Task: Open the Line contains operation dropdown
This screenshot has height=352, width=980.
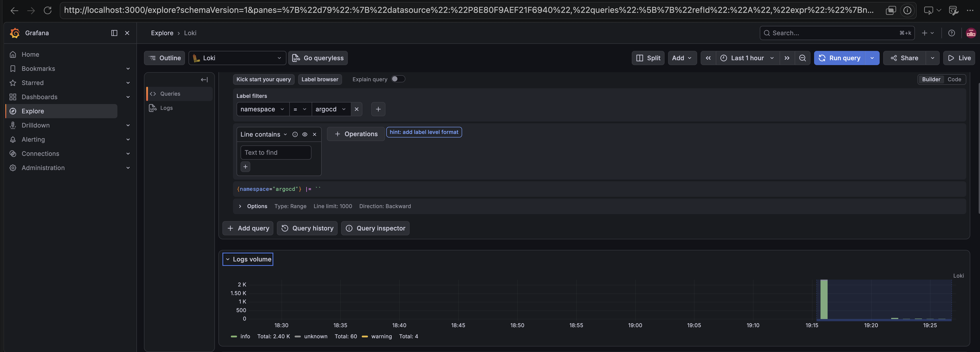Action: (264, 134)
